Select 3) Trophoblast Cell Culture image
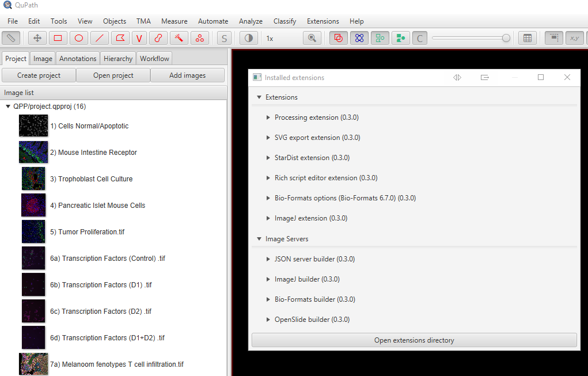 coord(91,179)
